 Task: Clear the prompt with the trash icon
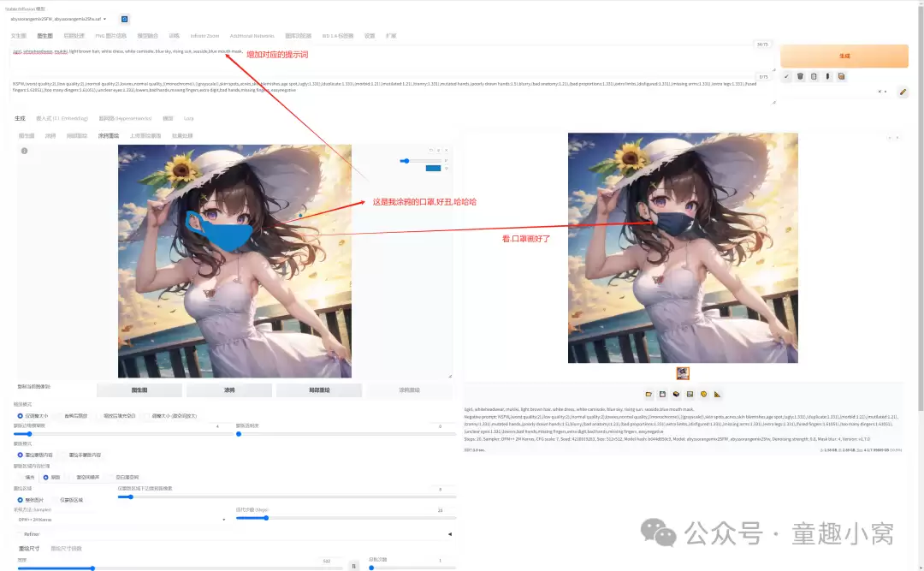[x=800, y=76]
